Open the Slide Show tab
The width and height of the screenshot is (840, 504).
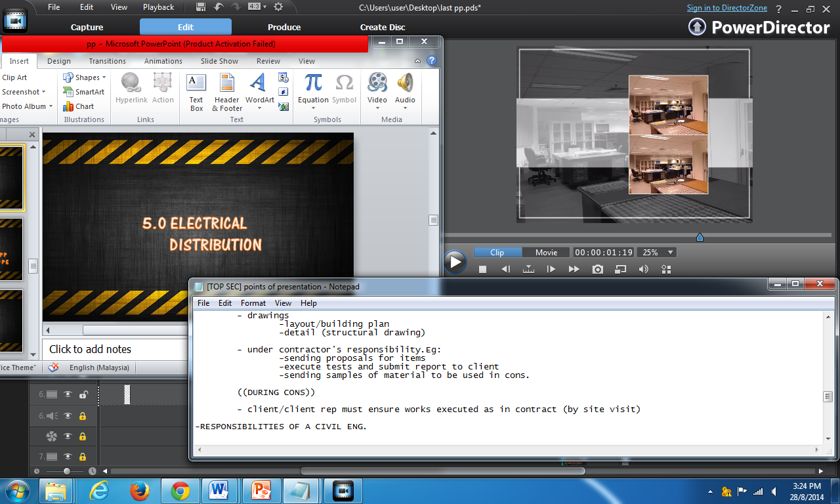pyautogui.click(x=220, y=61)
